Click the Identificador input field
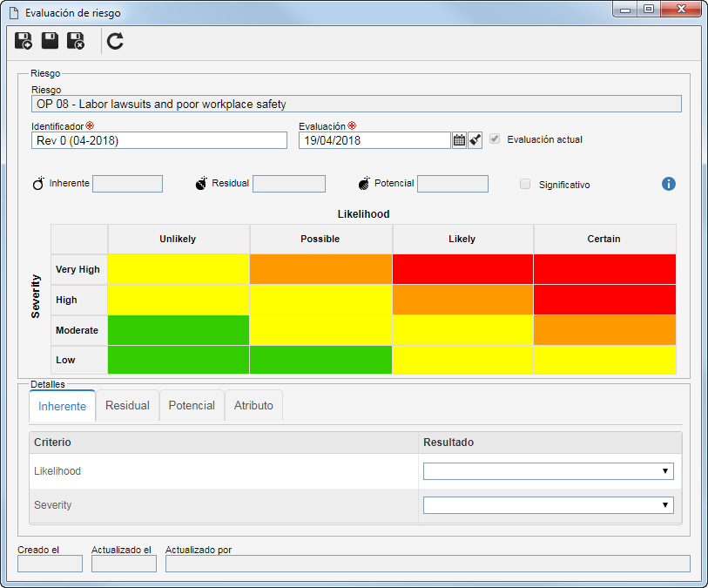The width and height of the screenshot is (708, 588). click(159, 140)
